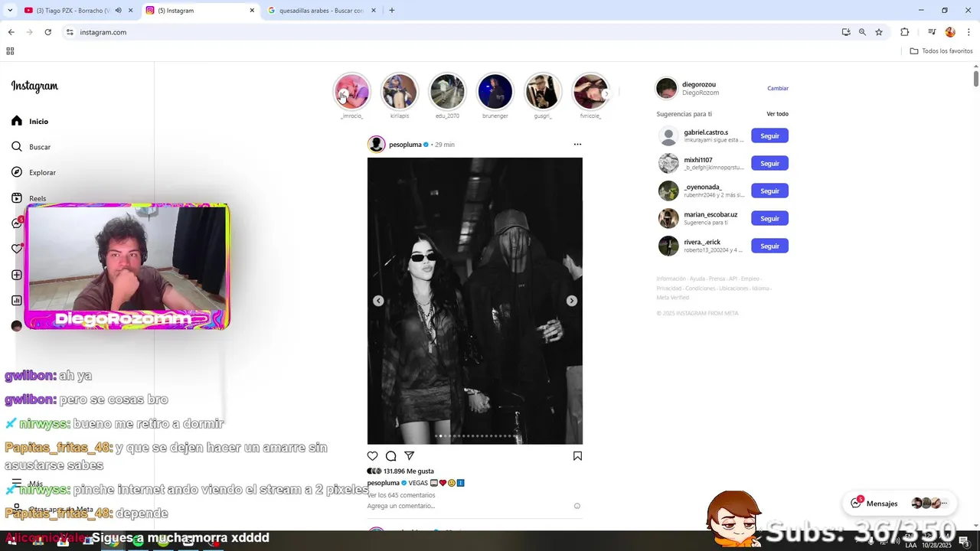Open guagri_ story
Screen dimensions: 980x551
(543, 92)
